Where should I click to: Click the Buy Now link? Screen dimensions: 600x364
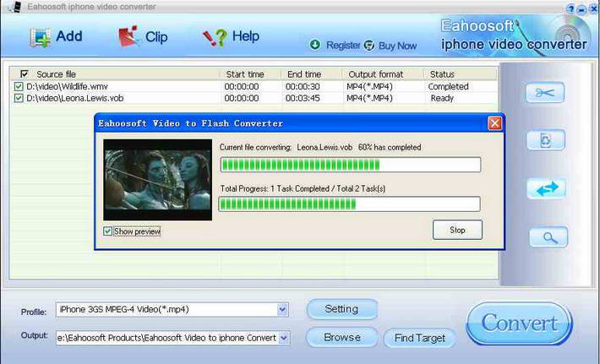click(397, 46)
